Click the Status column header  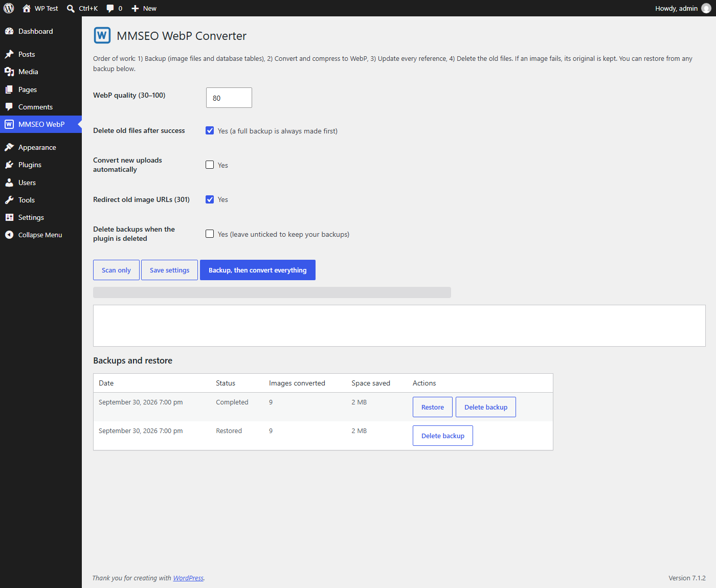pos(226,383)
